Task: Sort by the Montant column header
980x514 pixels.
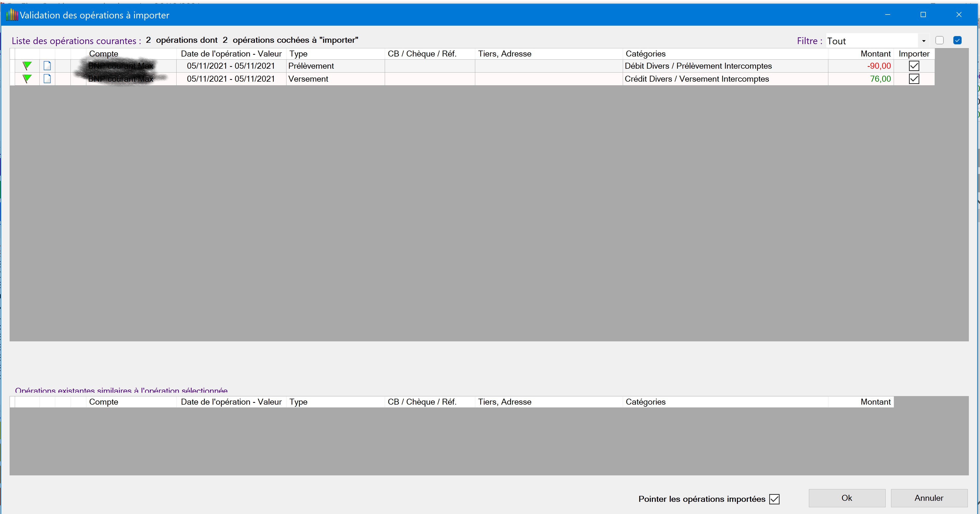Action: (x=875, y=54)
